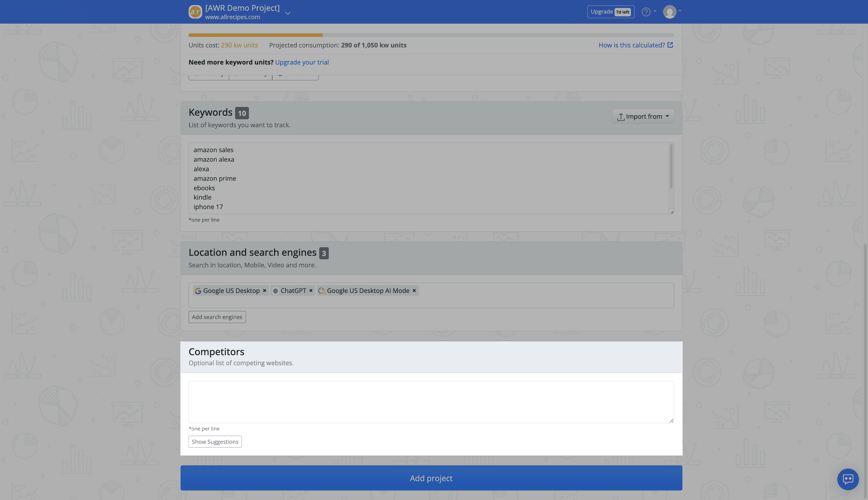The height and width of the screenshot is (500, 868).
Task: Click the keyword units progress bar
Action: (431, 35)
